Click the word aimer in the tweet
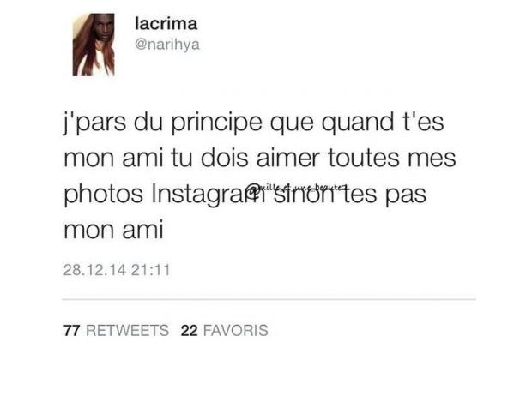Viewport: 532px width, 420px height. [x=288, y=158]
